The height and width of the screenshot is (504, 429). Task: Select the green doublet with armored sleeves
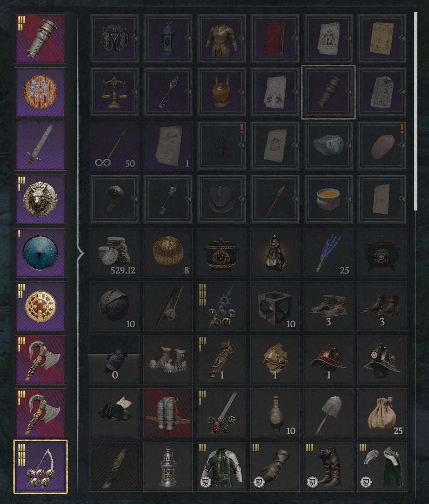click(221, 467)
